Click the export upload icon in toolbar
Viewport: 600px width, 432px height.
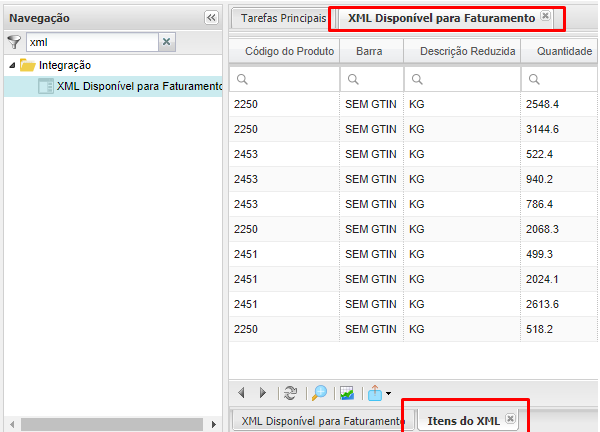pos(375,393)
